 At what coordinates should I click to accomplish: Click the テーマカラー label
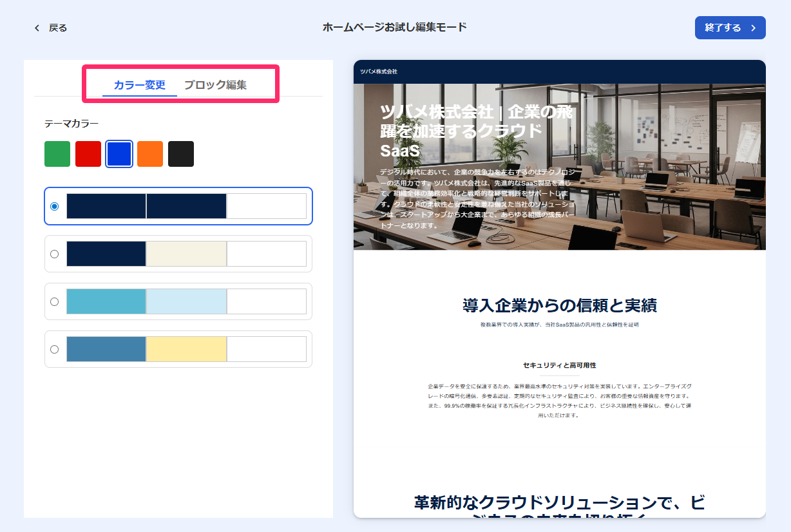[71, 123]
